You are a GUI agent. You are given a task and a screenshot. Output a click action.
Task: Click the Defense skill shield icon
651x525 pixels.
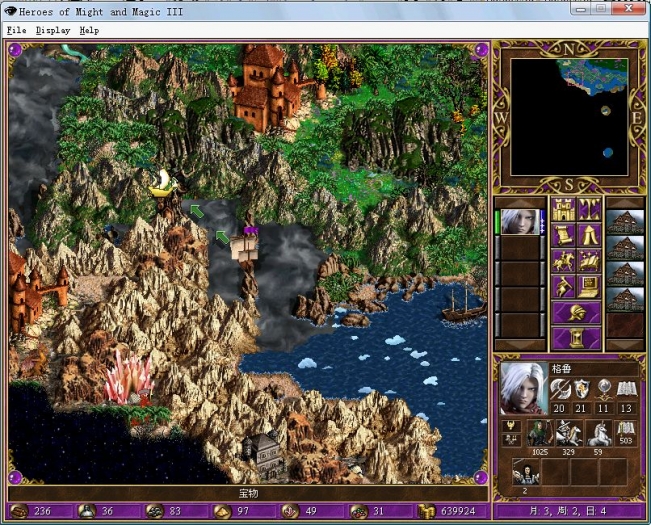[581, 389]
